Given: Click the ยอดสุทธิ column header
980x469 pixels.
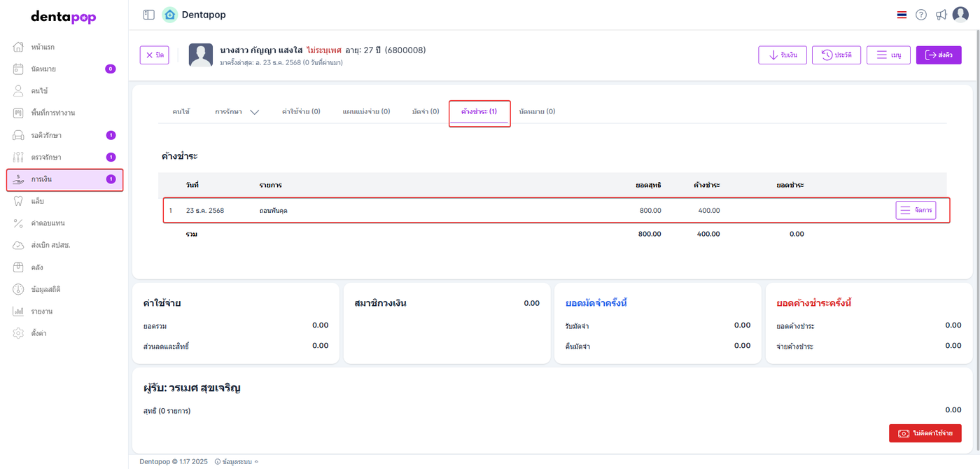Looking at the screenshot, I should [648, 185].
